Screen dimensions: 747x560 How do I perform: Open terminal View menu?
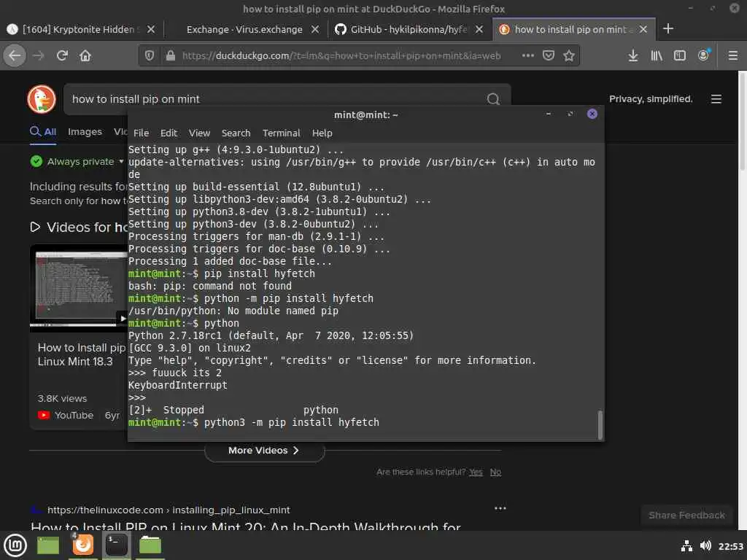199,133
